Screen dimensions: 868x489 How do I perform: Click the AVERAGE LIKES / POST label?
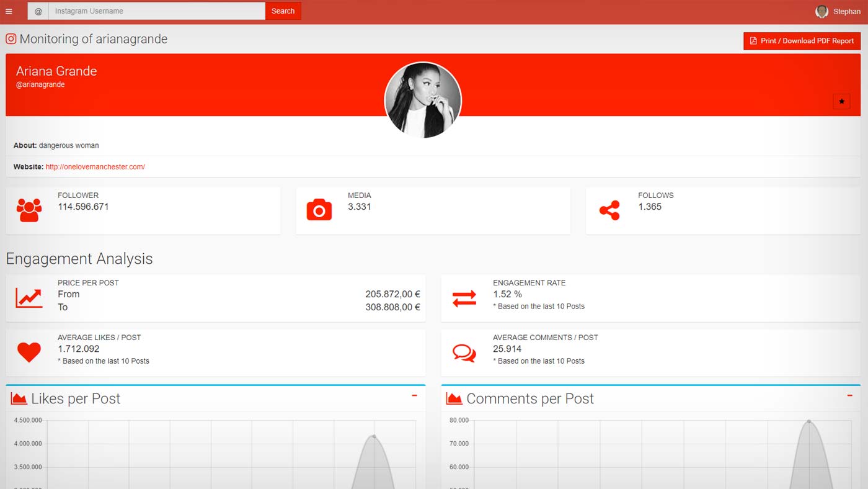point(99,338)
